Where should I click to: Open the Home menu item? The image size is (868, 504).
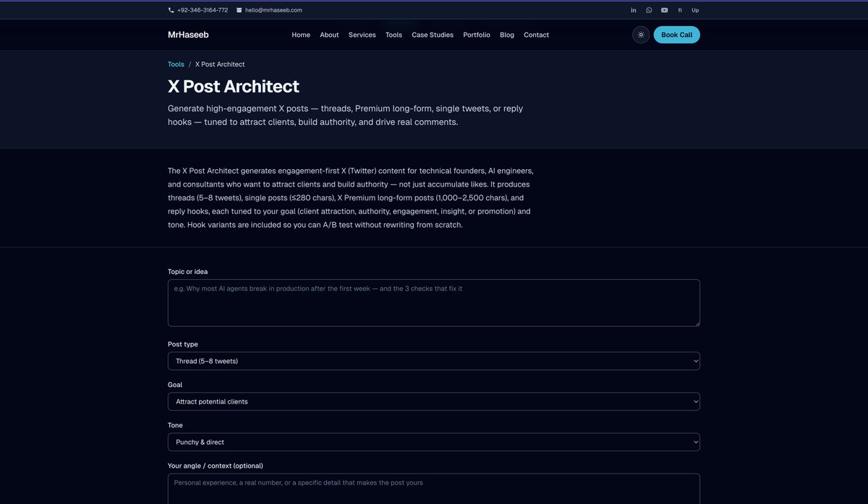[x=301, y=35]
